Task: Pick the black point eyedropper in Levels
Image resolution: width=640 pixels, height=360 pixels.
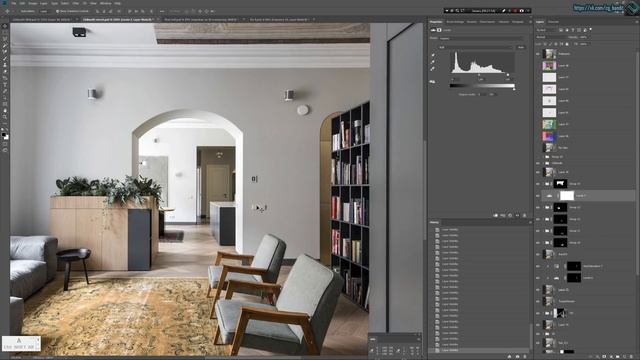Action: (433, 55)
